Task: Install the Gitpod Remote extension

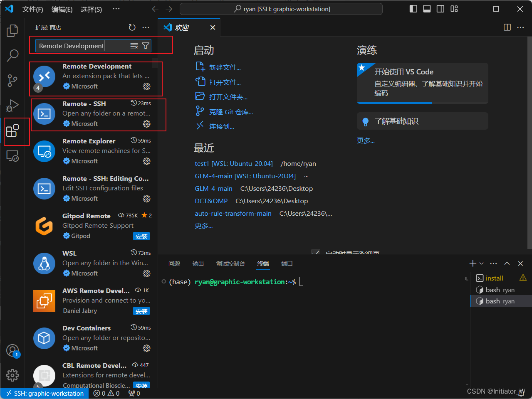Action: click(x=141, y=236)
